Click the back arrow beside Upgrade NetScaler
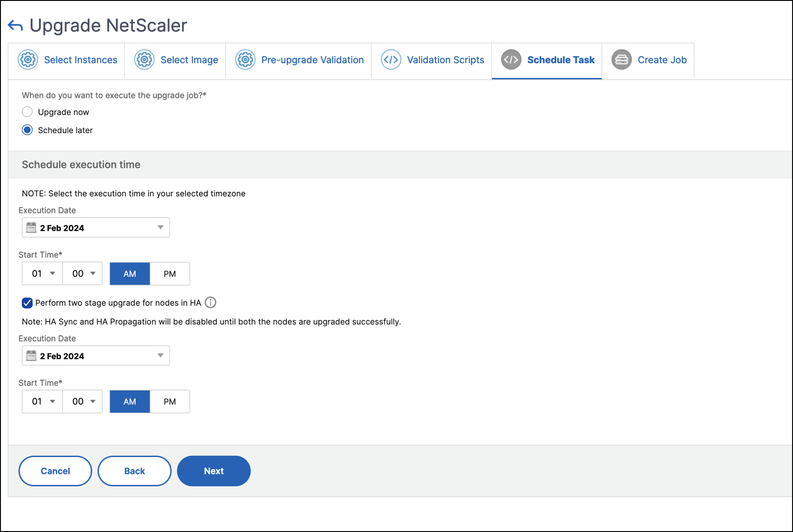793x532 pixels. point(16,26)
